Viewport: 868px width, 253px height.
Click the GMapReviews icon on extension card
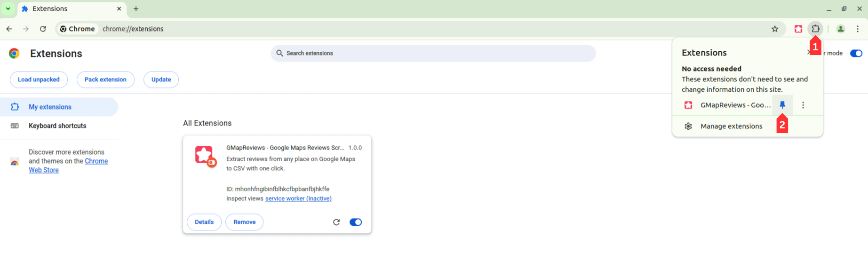tap(206, 156)
